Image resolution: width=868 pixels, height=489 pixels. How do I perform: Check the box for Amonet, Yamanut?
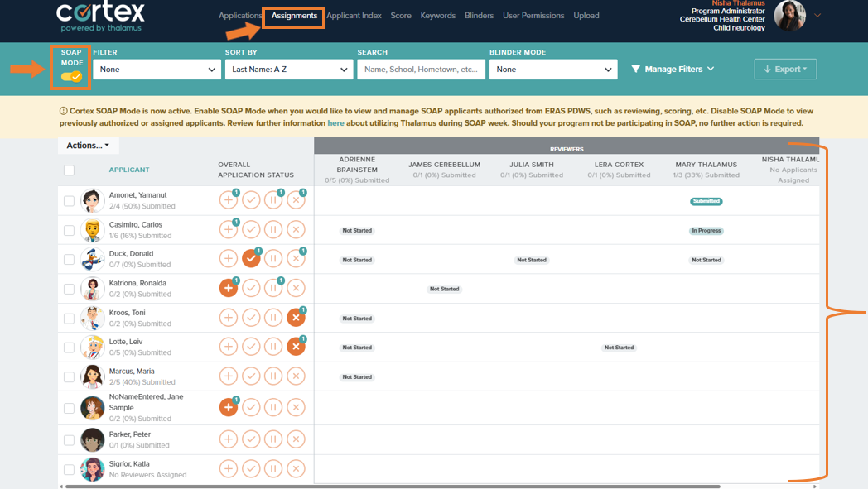pyautogui.click(x=69, y=200)
